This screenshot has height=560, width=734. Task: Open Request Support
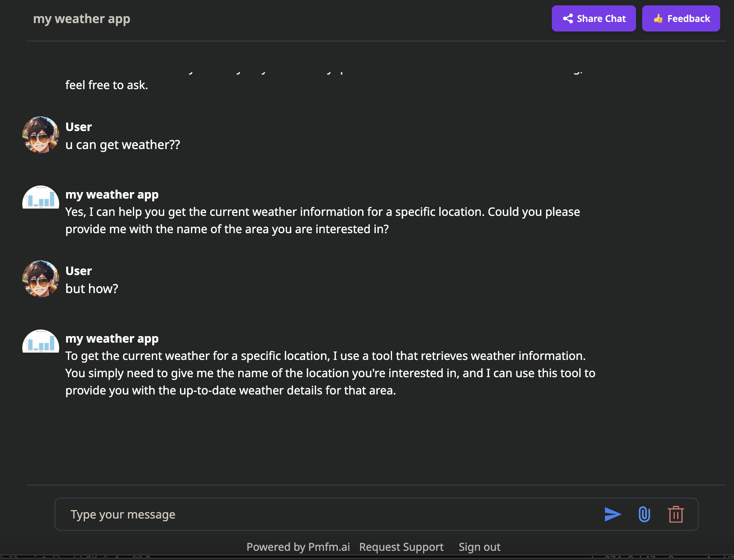[401, 547]
